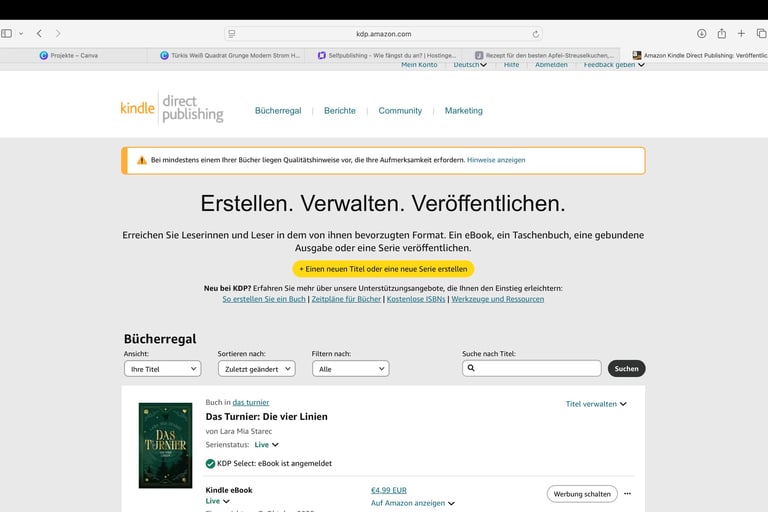The width and height of the screenshot is (768, 512).
Task: Open the Ansicht dropdown showing Ihre Titel
Action: (163, 369)
